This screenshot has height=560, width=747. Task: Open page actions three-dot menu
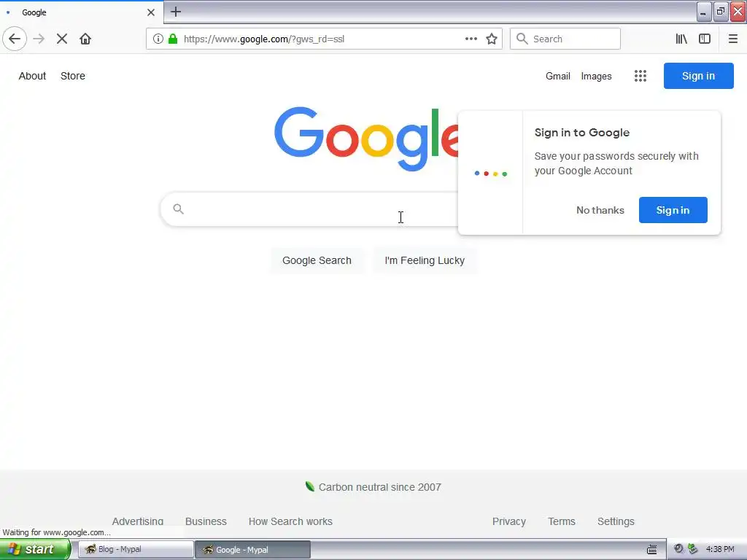point(471,39)
